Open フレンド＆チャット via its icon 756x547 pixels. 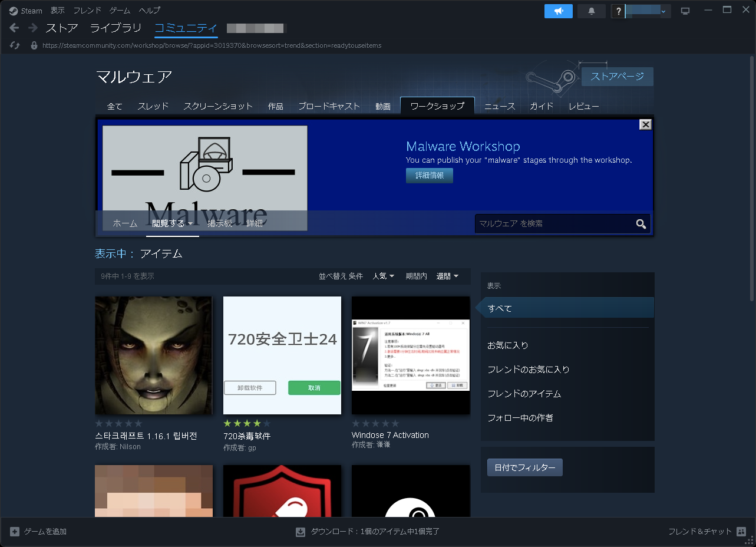click(x=741, y=531)
